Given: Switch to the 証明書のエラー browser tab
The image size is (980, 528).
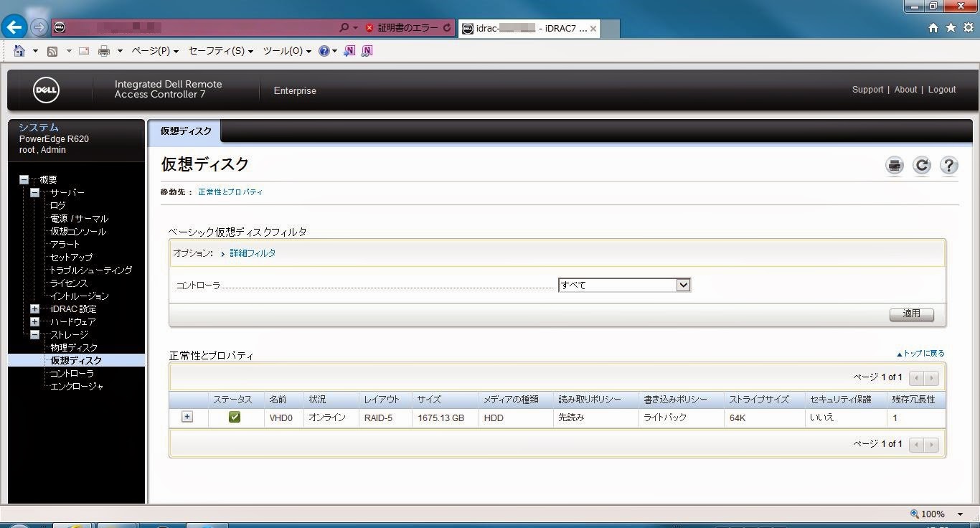Looking at the screenshot, I should pos(407,28).
